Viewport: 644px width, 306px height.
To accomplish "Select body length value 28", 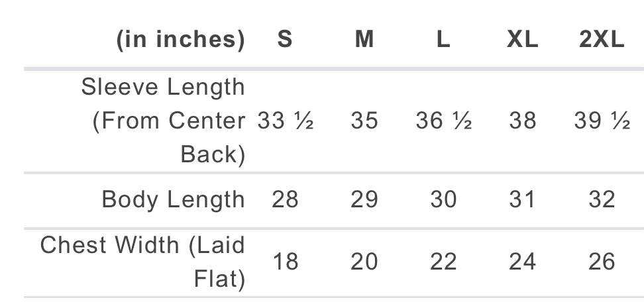I will click(x=285, y=199).
